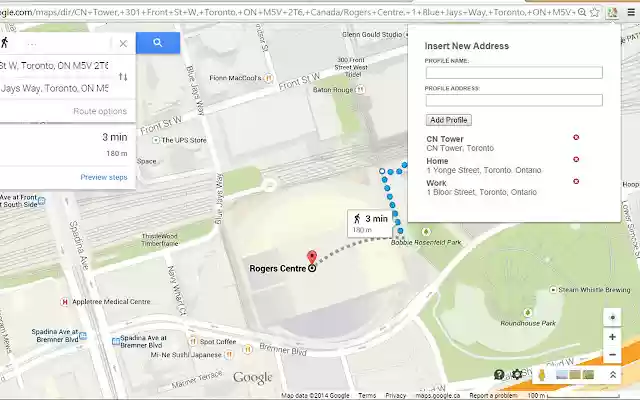Click the destination Jays Way field
This screenshot has height=400, width=640.
[54, 89]
